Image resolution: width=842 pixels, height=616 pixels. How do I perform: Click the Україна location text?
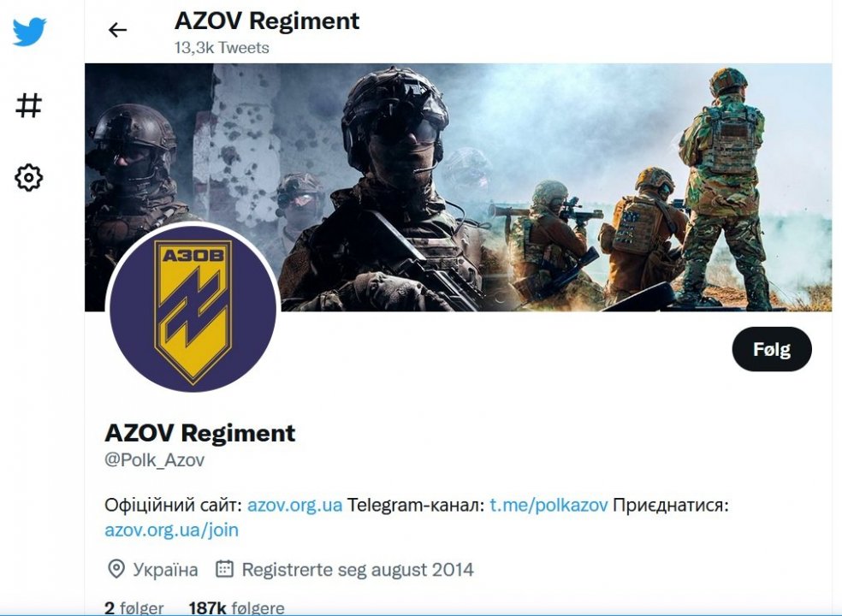[x=165, y=569]
